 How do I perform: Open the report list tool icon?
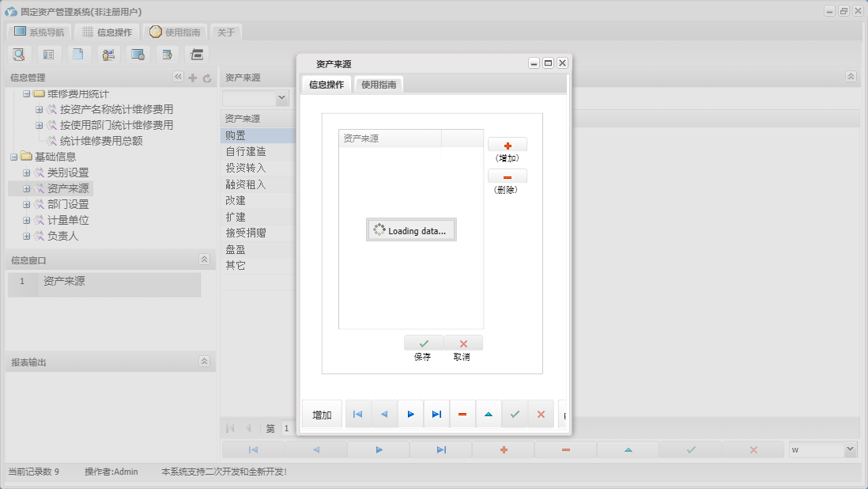48,54
